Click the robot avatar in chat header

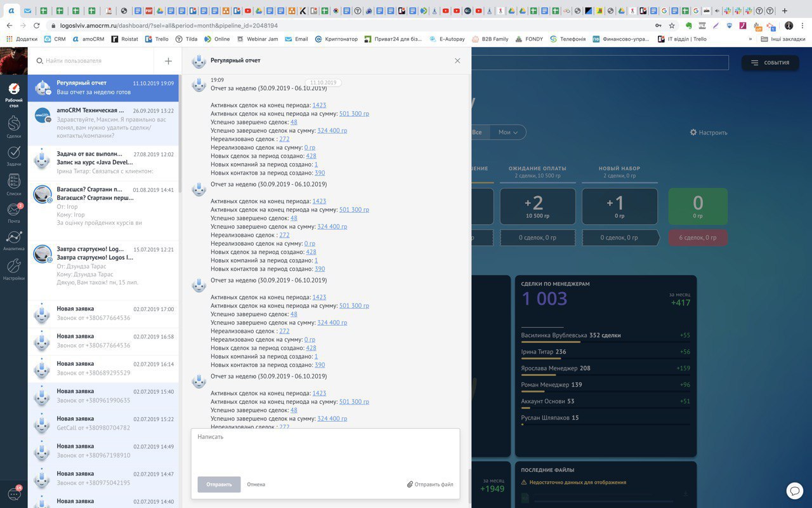tap(199, 61)
